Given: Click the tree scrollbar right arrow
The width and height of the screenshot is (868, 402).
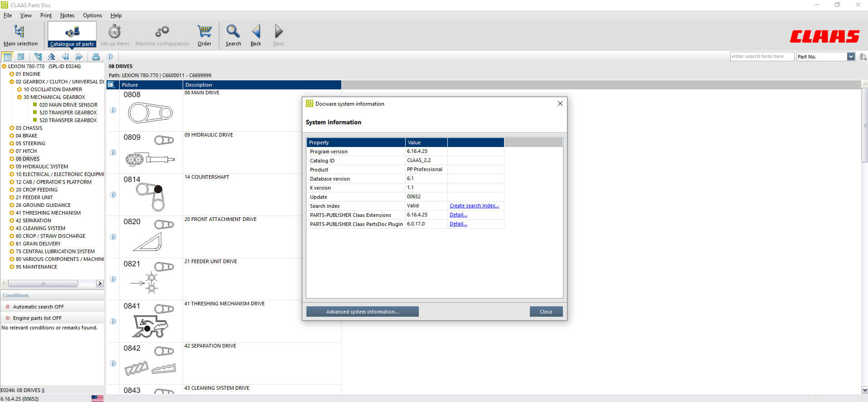Looking at the screenshot, I should tap(100, 284).
